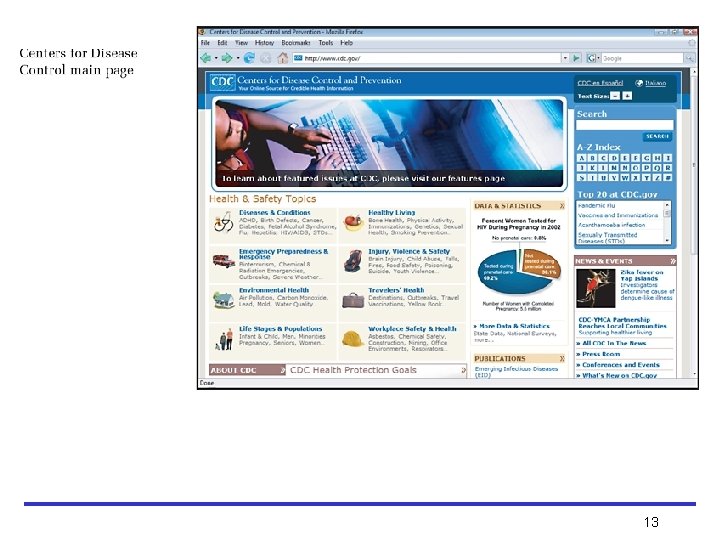Screen dimensions: 720x540
Task: Click the Firefox Back arrow button
Action: click(206, 58)
